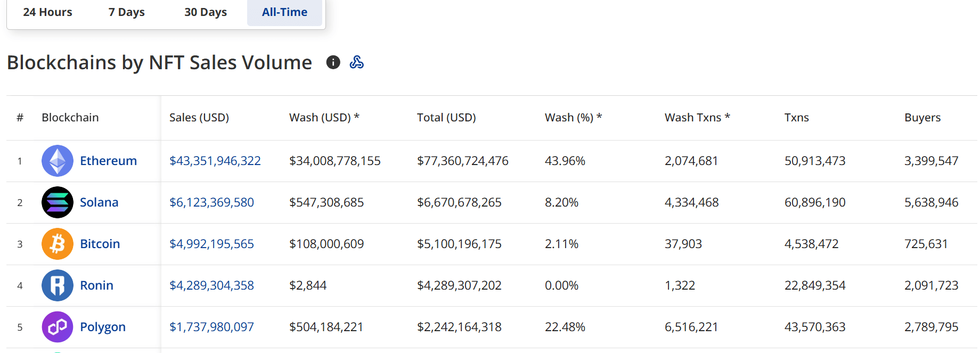Sort by the Txns column header
Screen dimensions: 980x353
797,118
